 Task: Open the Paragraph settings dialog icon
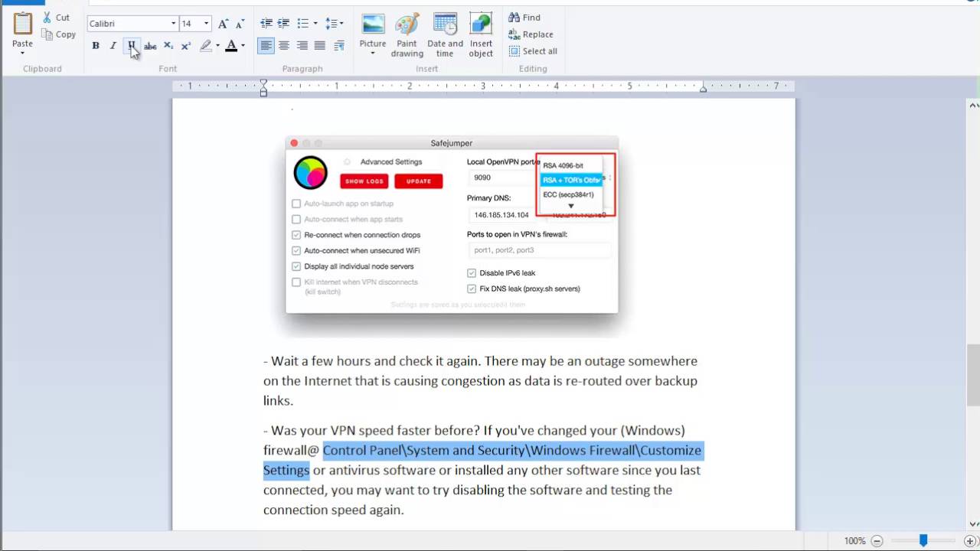[x=339, y=46]
